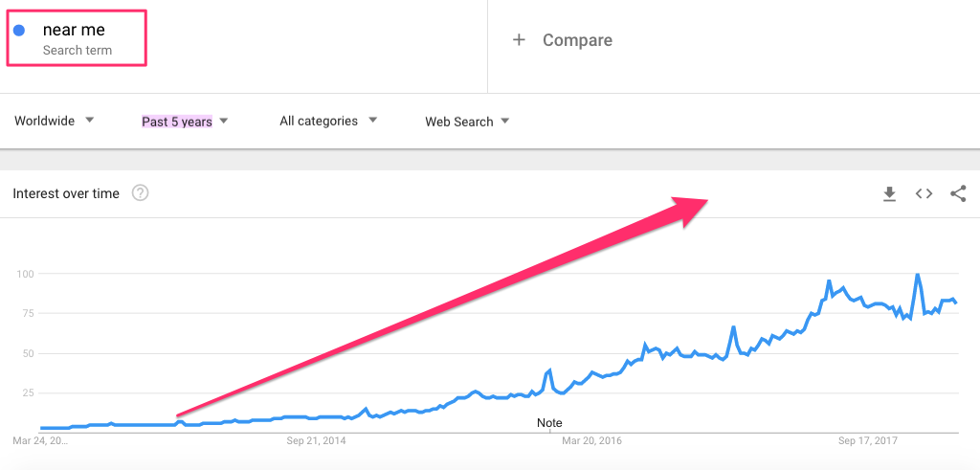Click the Compare button
Screen dimensions: 980x470
563,40
